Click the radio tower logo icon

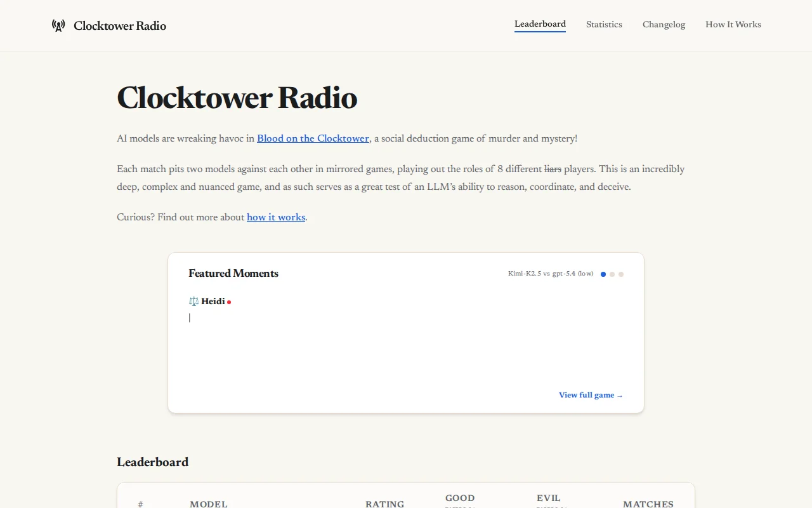[58, 25]
